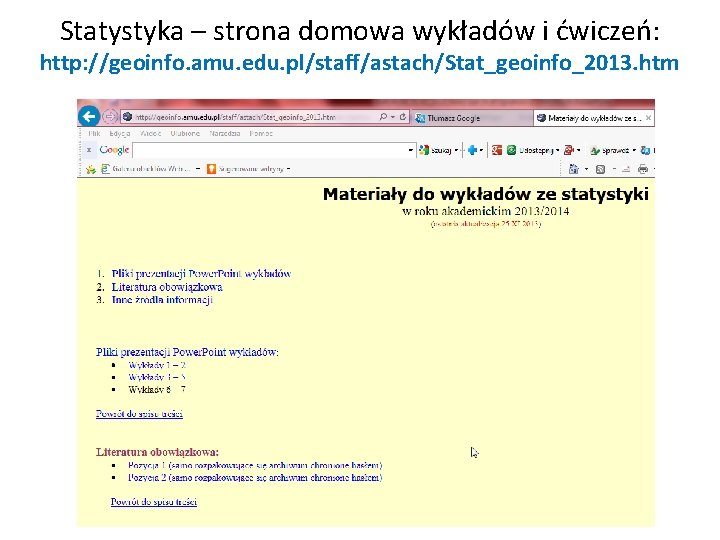Expand the arrow beside the blue plus icon

point(481,150)
